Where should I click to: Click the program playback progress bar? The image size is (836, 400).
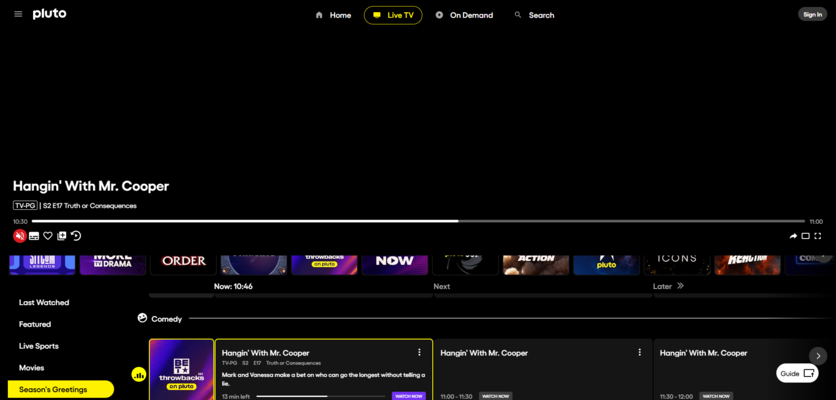418,221
